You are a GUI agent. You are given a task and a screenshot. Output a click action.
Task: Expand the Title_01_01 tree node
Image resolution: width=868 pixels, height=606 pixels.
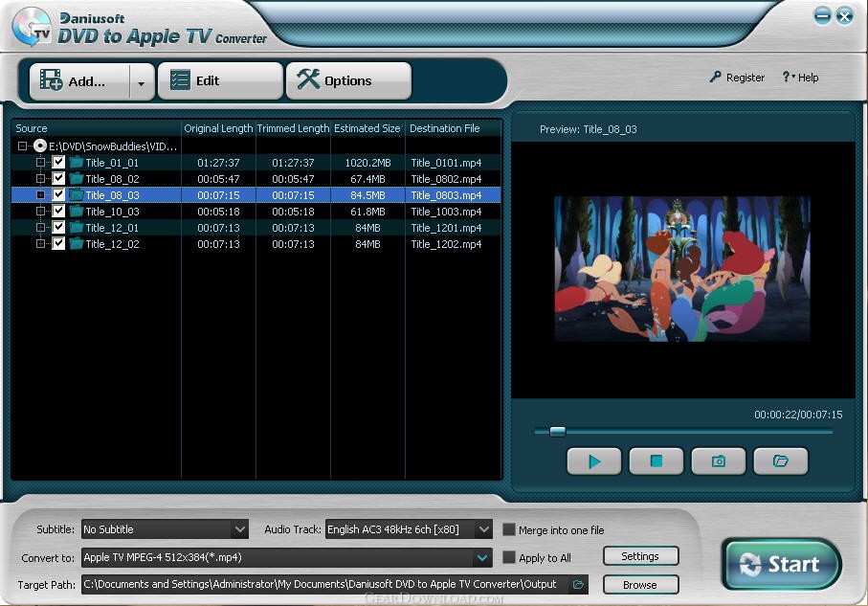click(40, 163)
